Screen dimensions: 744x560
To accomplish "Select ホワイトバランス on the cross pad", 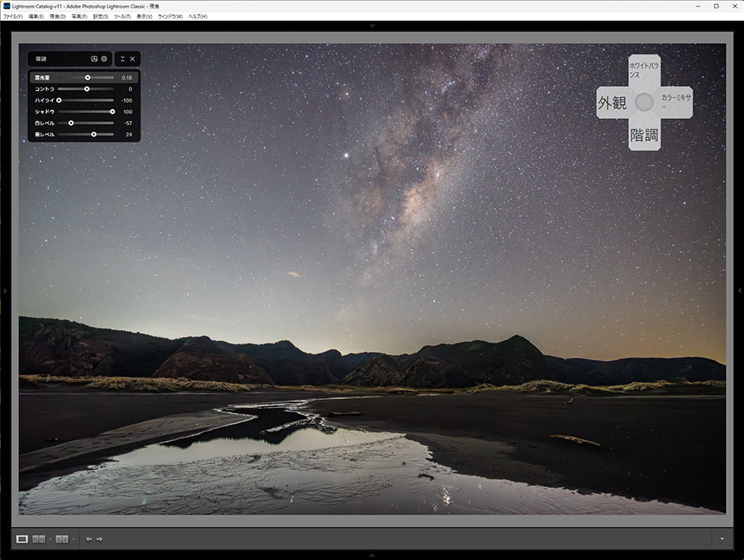I will pyautogui.click(x=644, y=69).
